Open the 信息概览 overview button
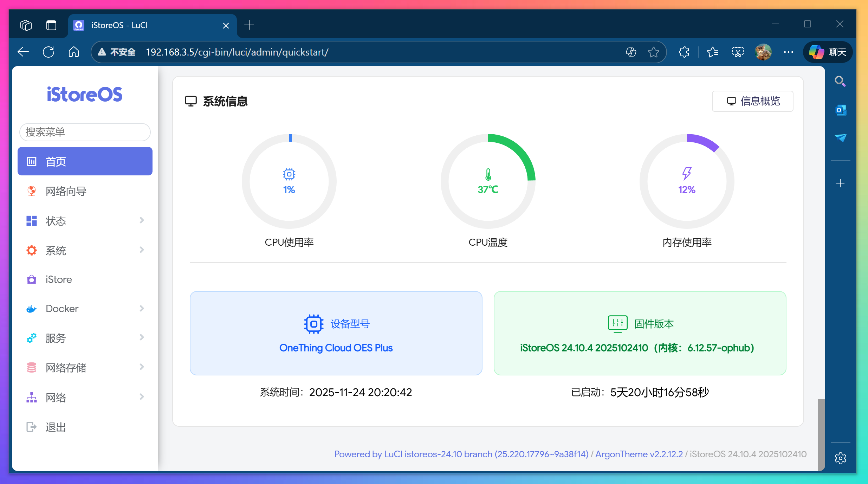This screenshot has width=868, height=484. pyautogui.click(x=752, y=101)
